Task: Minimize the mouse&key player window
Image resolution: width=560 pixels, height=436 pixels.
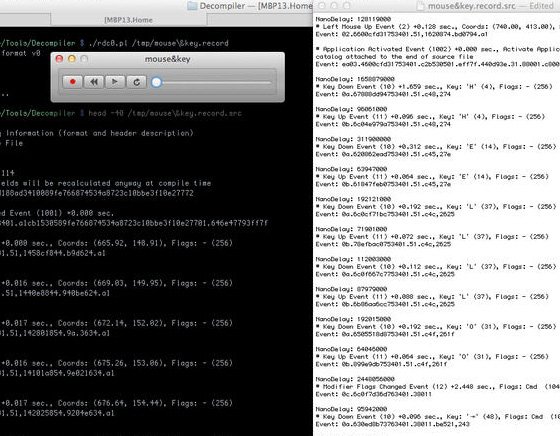Action: click(72, 59)
